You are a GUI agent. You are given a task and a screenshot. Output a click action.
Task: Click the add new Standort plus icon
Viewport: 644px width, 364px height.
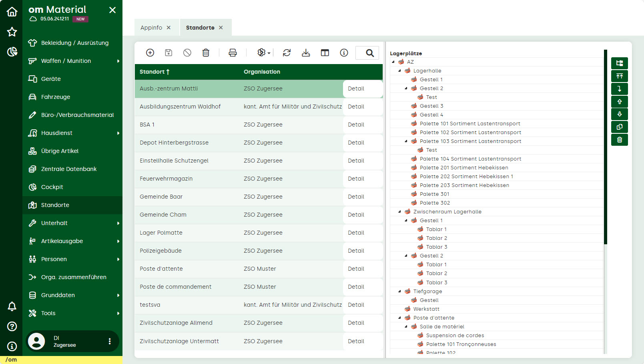150,53
